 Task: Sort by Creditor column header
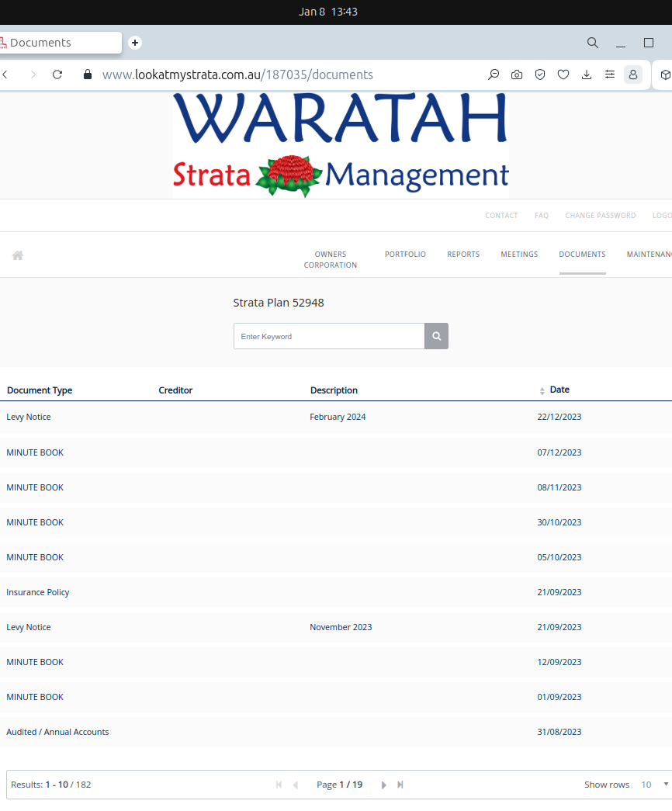pos(175,390)
